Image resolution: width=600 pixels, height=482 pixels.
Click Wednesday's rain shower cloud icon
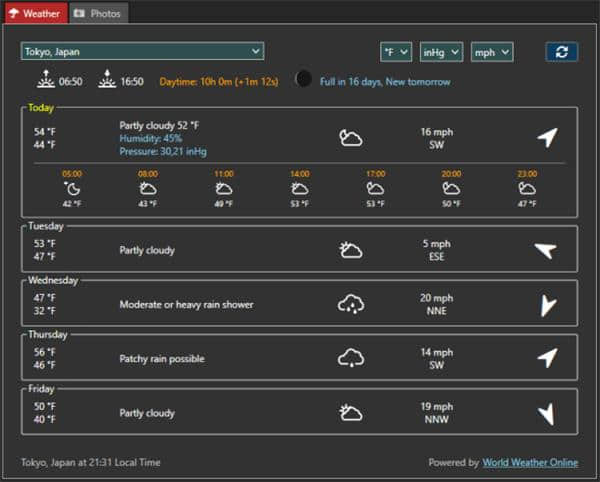(x=351, y=304)
